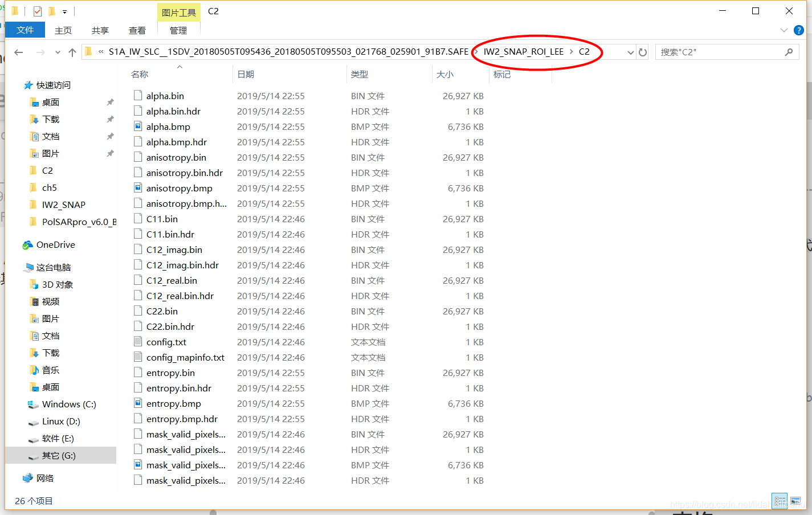Select the config_mapinfo.txt file icon
The width and height of the screenshot is (812, 515).
138,357
